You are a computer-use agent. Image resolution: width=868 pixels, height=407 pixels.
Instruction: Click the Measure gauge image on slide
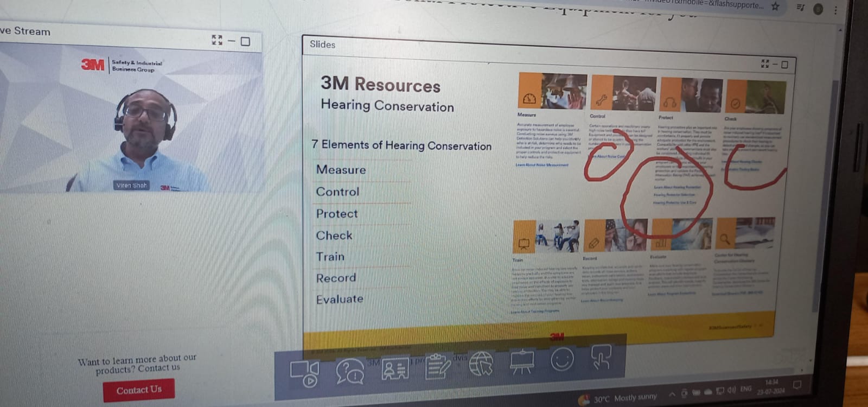(552, 92)
